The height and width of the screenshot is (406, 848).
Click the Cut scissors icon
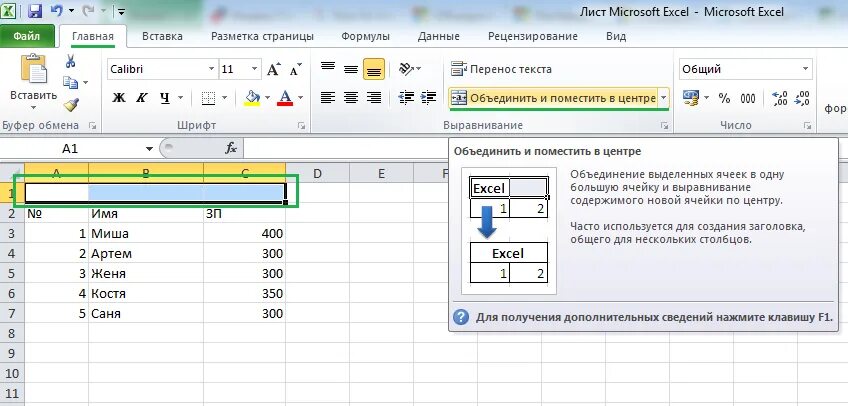[x=70, y=61]
